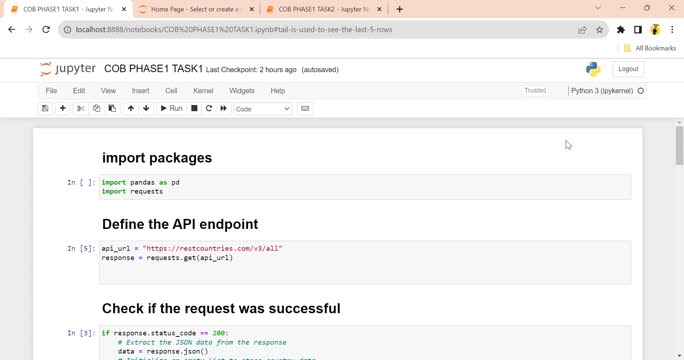Image resolution: width=684 pixels, height=360 pixels.
Task: Restart the kernel using the circular arrow icon
Action: tap(209, 108)
